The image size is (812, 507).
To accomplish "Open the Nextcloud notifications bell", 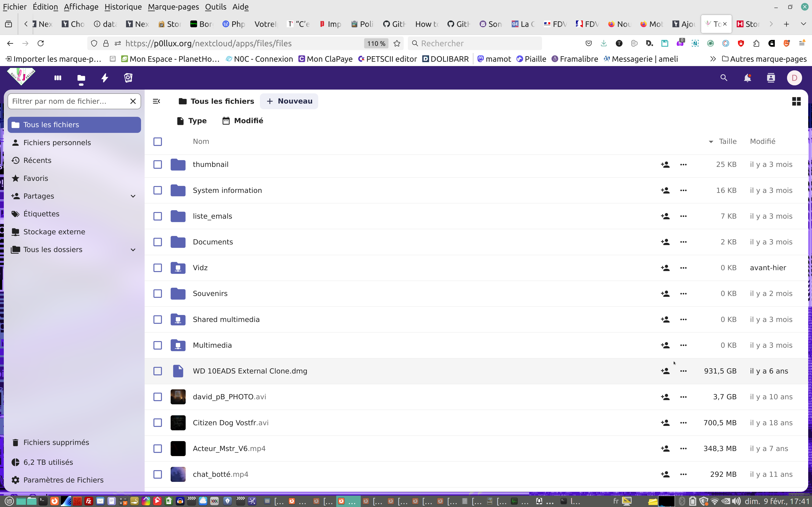I will coord(747,78).
